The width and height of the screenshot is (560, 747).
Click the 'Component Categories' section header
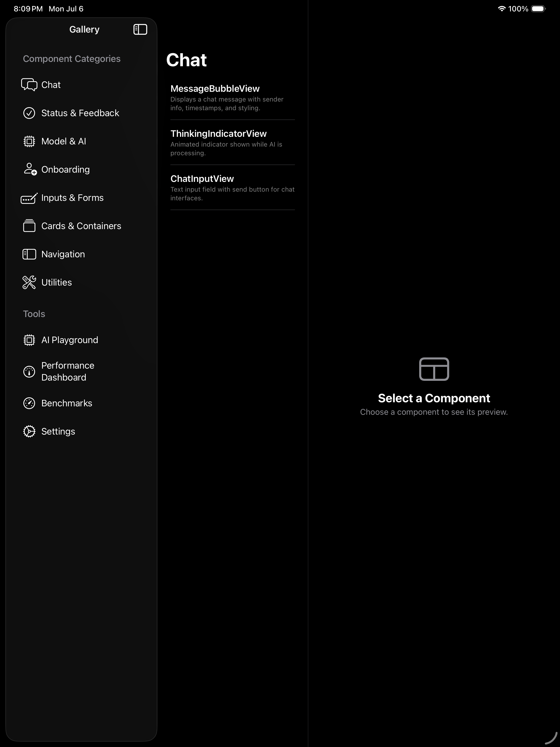click(x=72, y=59)
